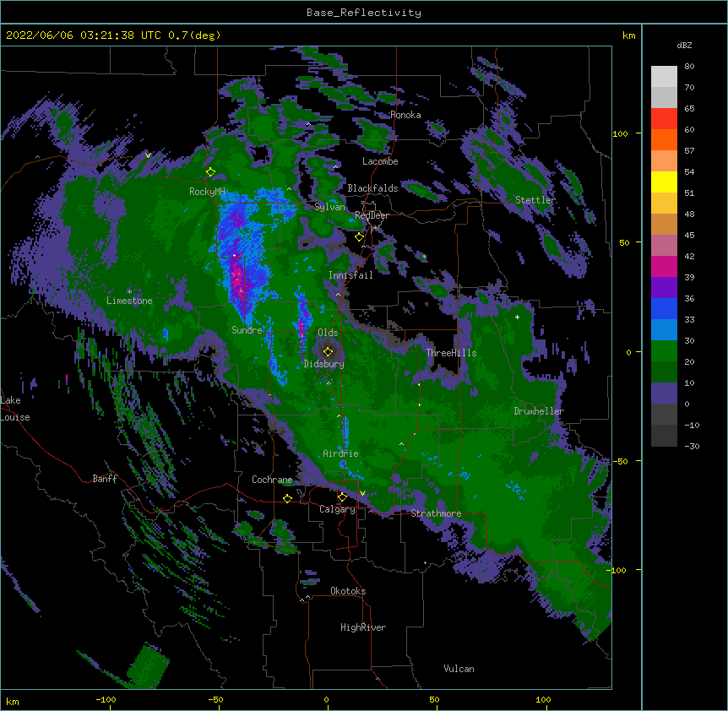Click the yellow station marker below RedDeer
The height and width of the screenshot is (711, 728).
(x=360, y=237)
